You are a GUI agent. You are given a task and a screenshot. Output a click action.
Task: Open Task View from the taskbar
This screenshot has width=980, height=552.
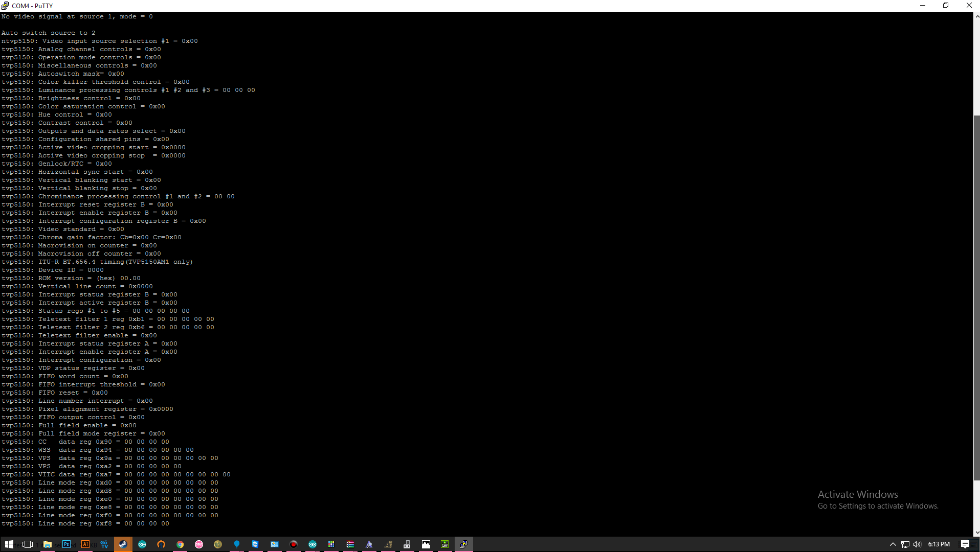click(28, 544)
